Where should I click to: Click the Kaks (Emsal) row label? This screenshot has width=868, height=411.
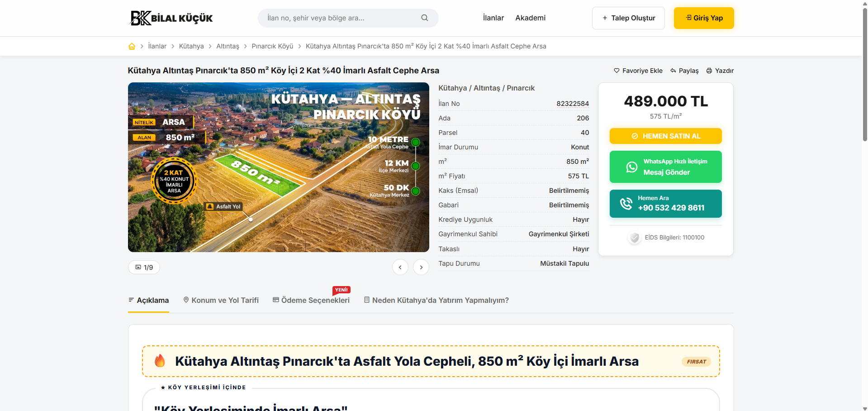pos(458,191)
